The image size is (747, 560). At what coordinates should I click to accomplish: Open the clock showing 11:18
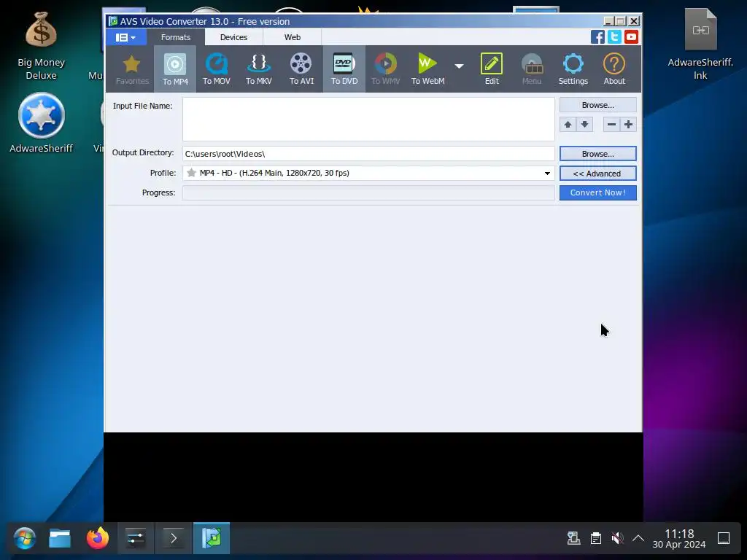tap(679, 539)
